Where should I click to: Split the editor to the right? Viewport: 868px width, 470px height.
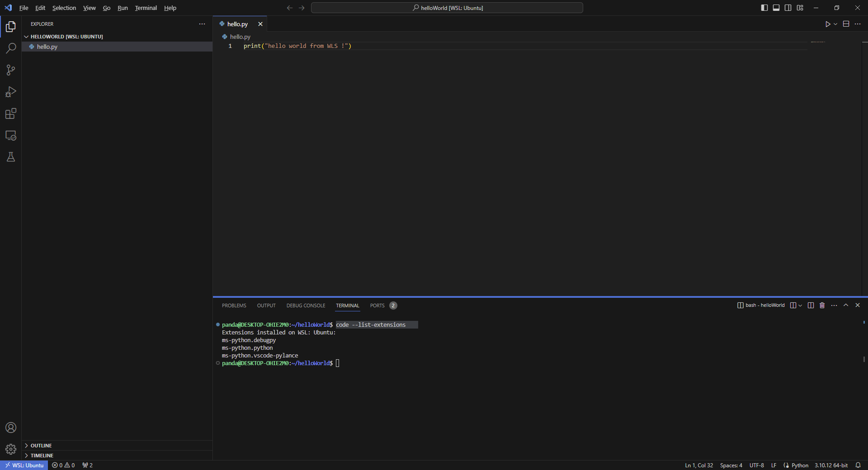[x=846, y=24]
